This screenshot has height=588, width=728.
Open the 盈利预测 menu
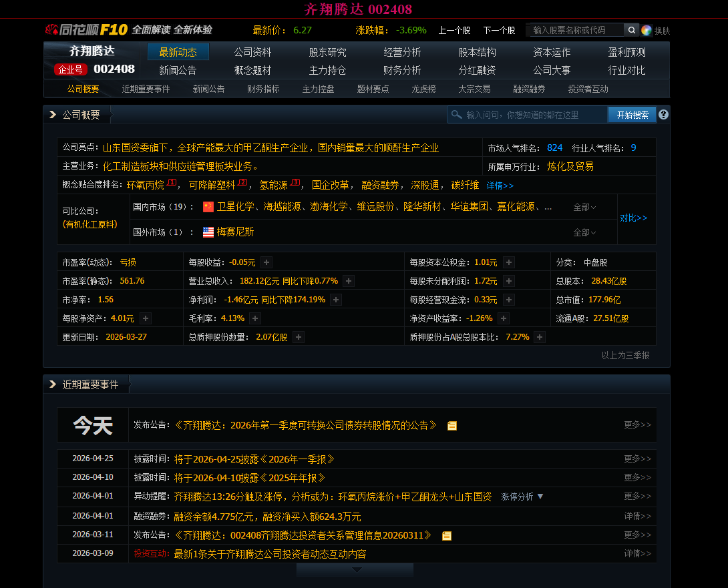click(x=626, y=52)
